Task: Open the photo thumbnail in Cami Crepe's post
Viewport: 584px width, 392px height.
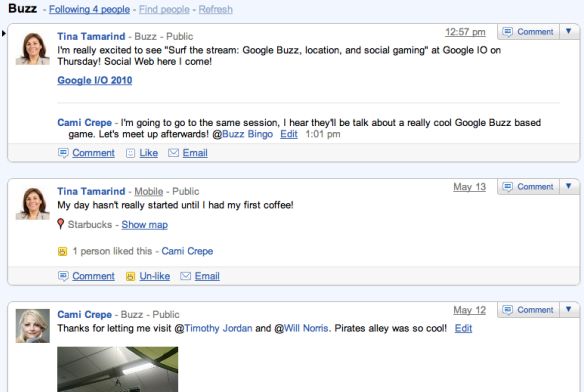Action: 118,369
